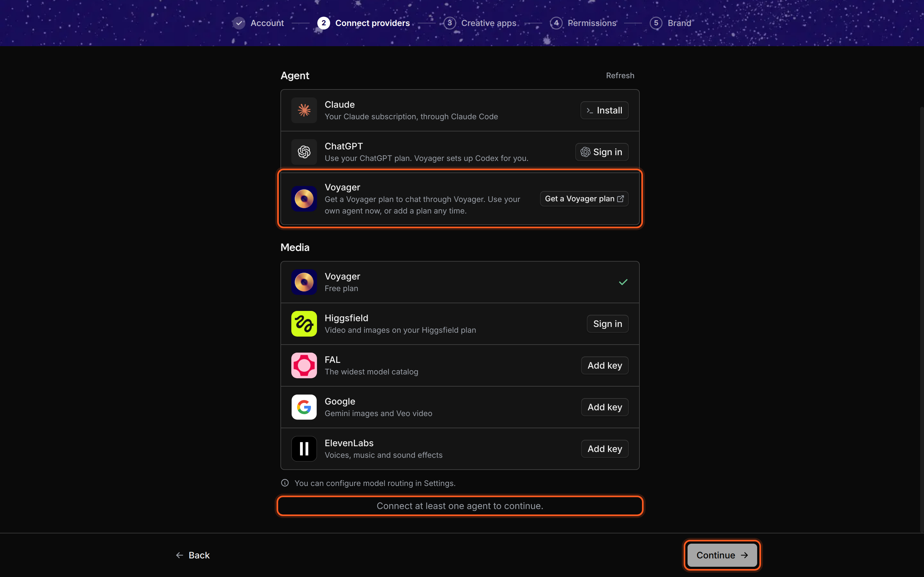Click the ChatGPT logo icon
The width and height of the screenshot is (924, 577).
304,152
